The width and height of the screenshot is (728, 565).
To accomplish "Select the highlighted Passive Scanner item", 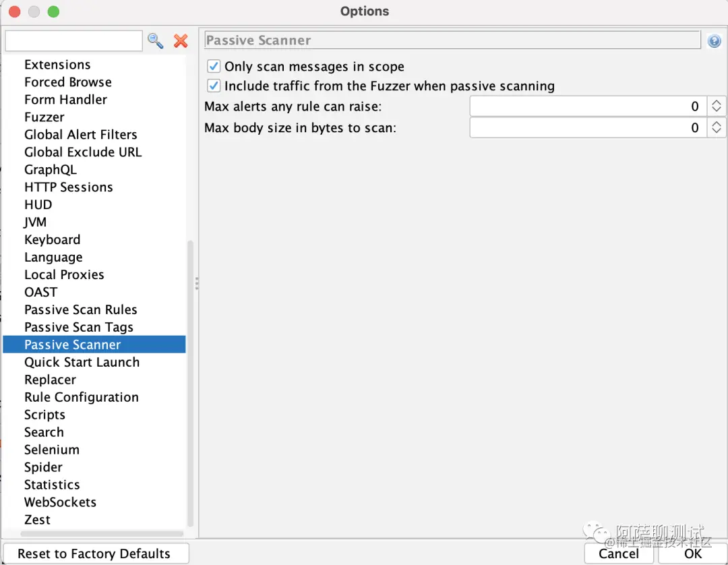I will click(94, 345).
